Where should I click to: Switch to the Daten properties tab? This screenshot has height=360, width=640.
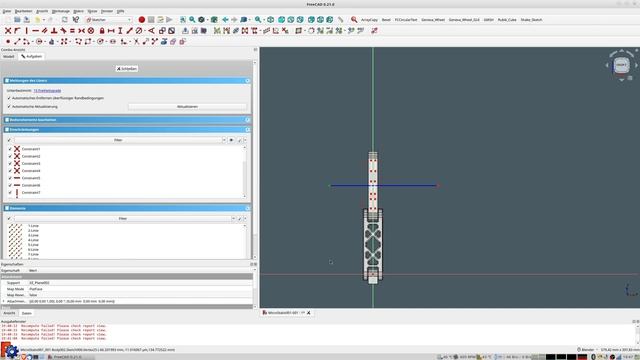coord(27,313)
